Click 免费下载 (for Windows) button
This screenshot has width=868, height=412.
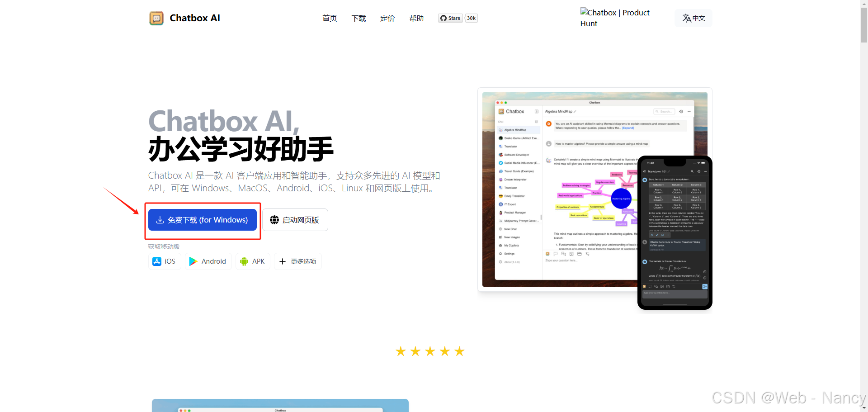203,220
